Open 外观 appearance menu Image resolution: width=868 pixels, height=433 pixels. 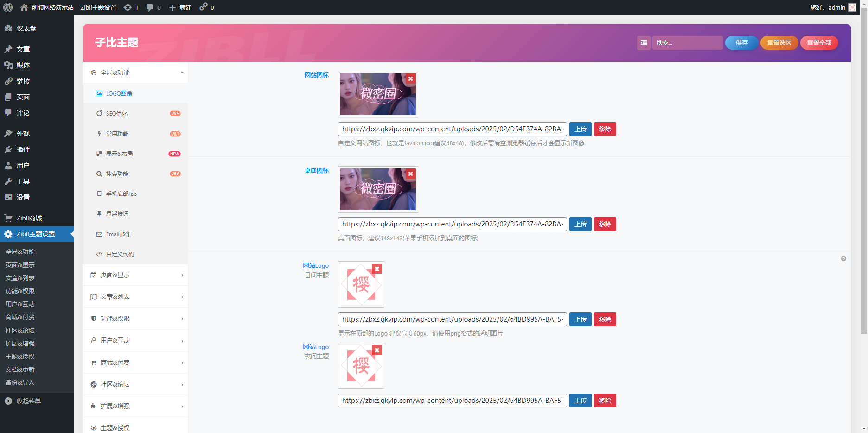coord(37,134)
